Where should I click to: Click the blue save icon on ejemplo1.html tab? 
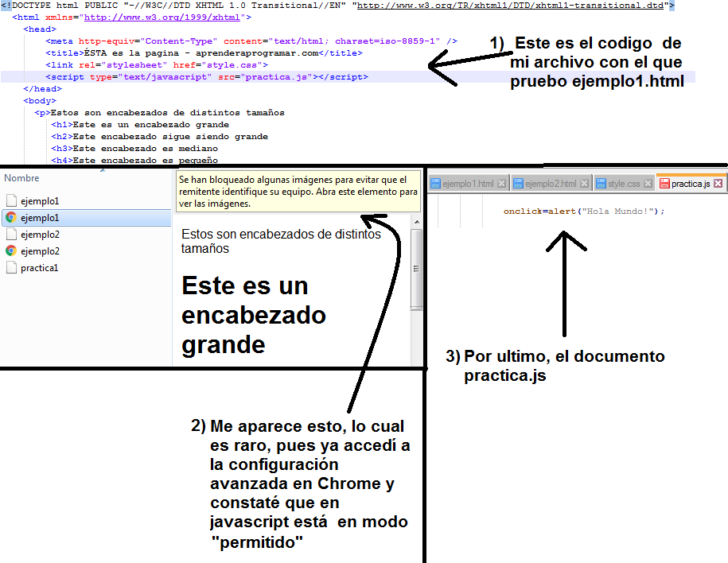coord(435,184)
